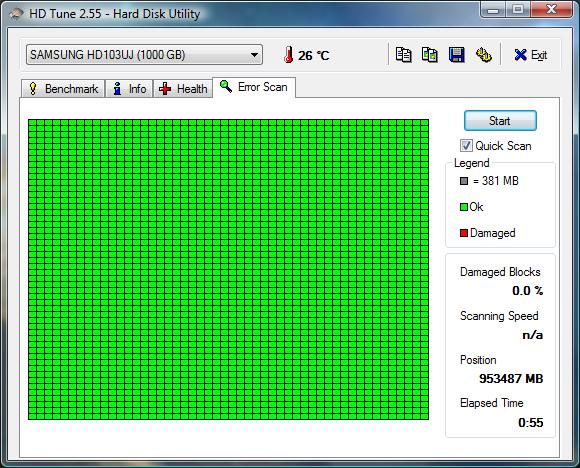The image size is (580, 468).
Task: Click the Position 953487 MB value
Action: click(511, 378)
